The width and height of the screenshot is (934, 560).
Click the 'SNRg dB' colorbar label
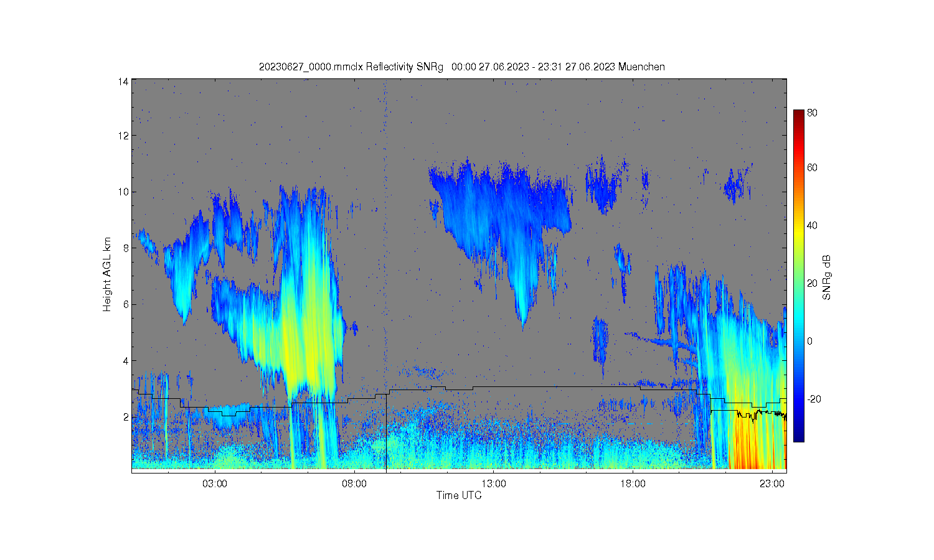[827, 278]
